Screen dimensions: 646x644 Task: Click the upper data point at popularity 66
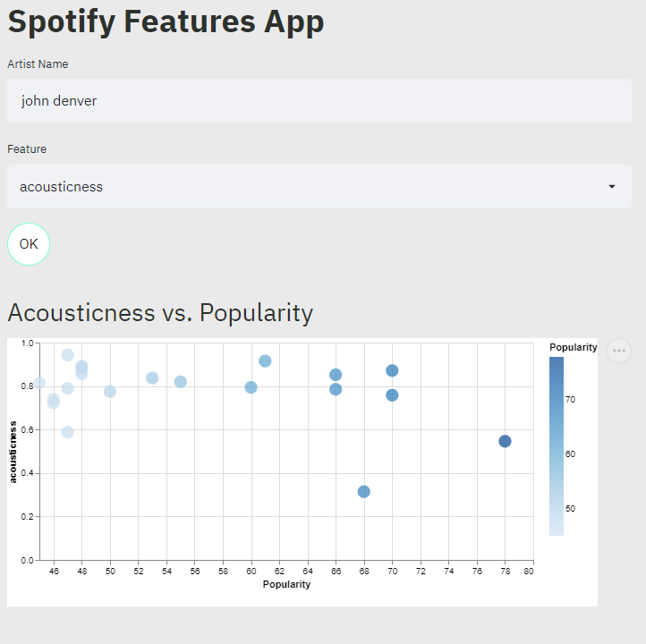(336, 375)
